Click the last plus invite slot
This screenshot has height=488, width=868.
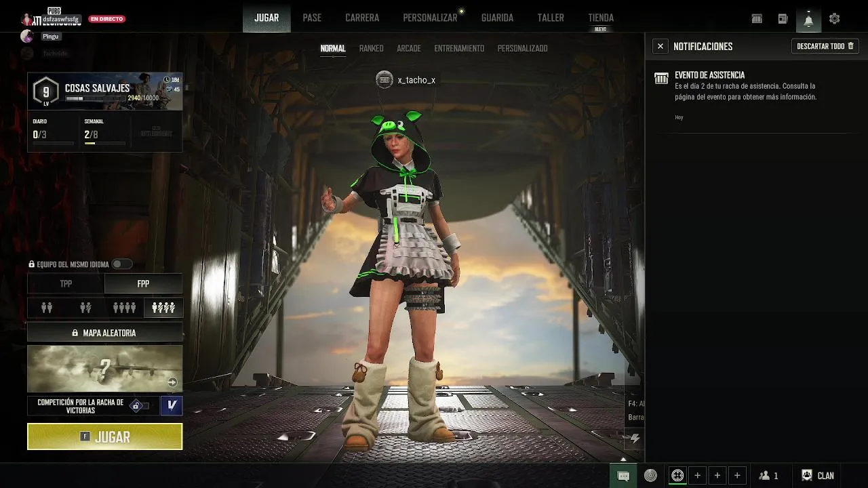(x=737, y=476)
